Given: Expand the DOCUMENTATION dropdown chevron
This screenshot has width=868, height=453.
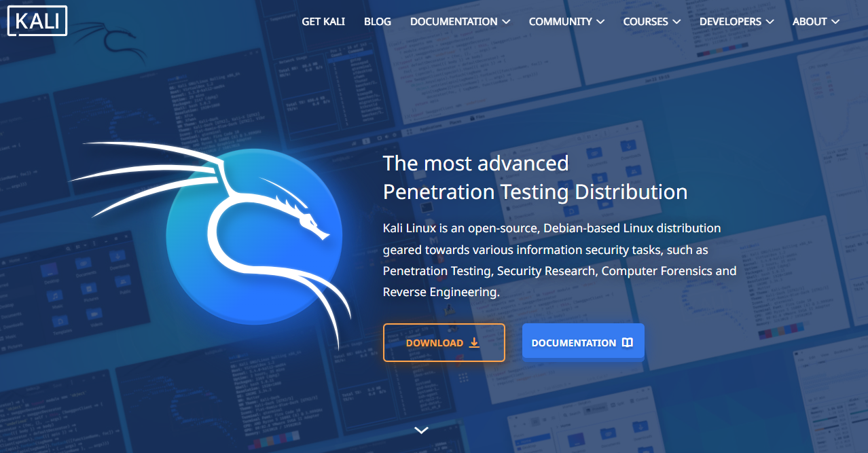Looking at the screenshot, I should (506, 22).
